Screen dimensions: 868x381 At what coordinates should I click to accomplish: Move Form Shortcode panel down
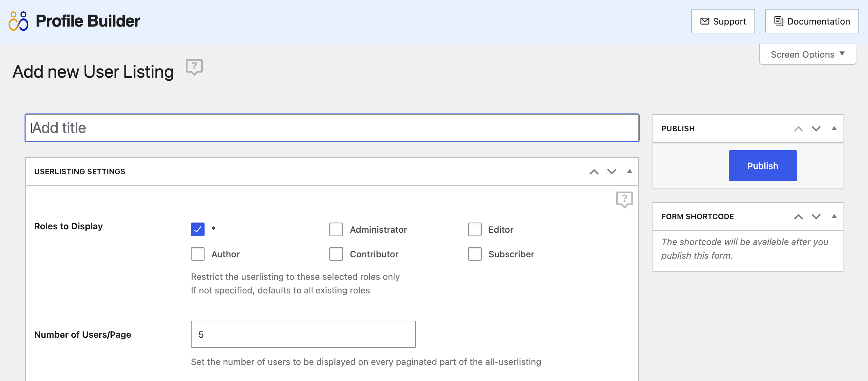816,217
